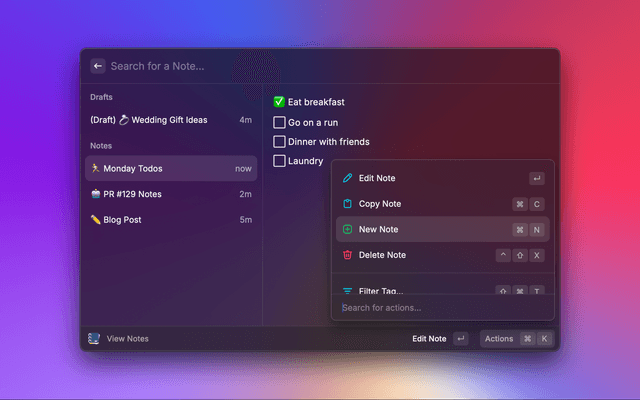Click the red trash Delete Note icon
The width and height of the screenshot is (640, 400).
tap(347, 255)
